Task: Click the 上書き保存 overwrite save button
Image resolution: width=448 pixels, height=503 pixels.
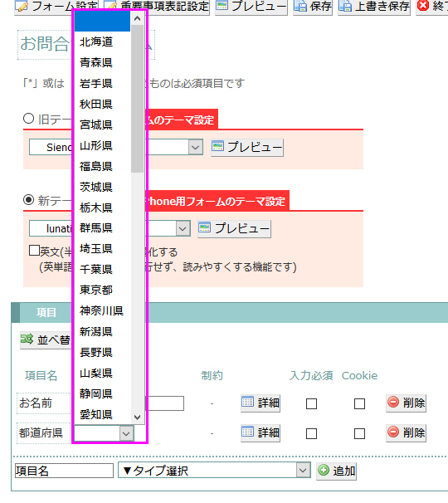Action: click(x=374, y=7)
